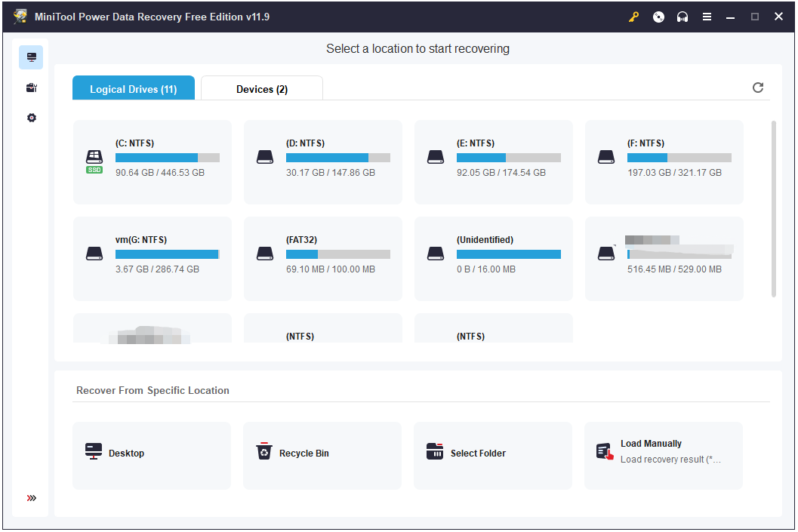Select the vm(G: NTFS) drive

153,258
